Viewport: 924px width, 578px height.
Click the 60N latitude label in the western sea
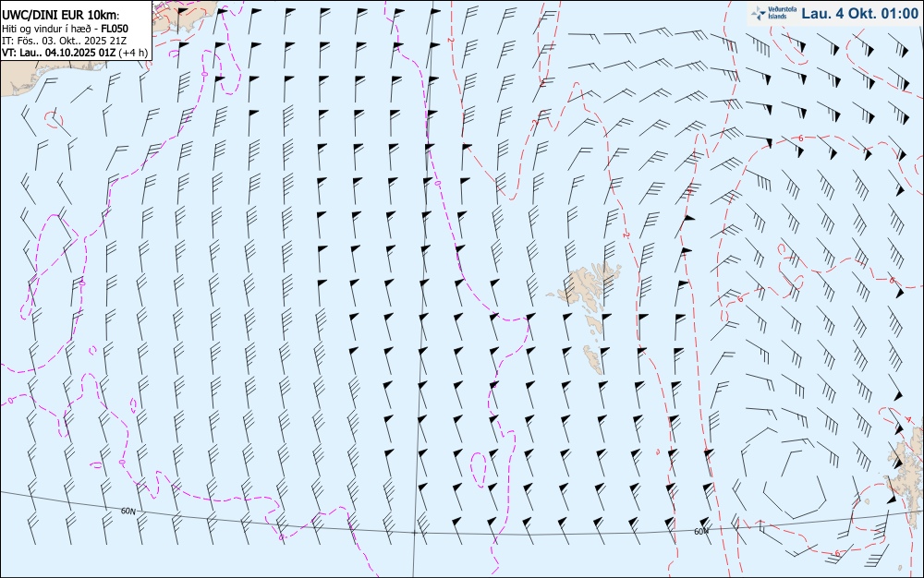coord(128,511)
